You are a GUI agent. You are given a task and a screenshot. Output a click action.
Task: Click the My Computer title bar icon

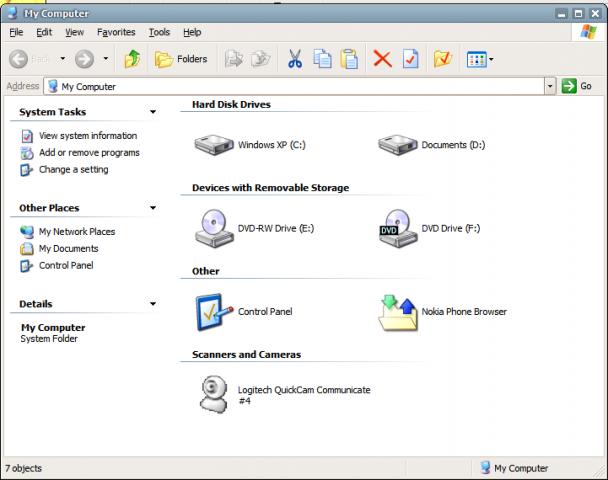[12, 13]
